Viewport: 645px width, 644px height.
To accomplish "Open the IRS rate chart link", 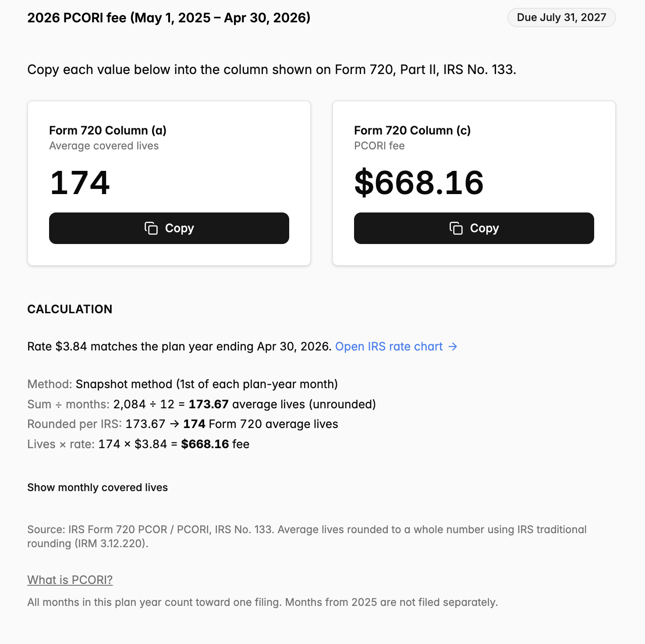I will pyautogui.click(x=396, y=347).
